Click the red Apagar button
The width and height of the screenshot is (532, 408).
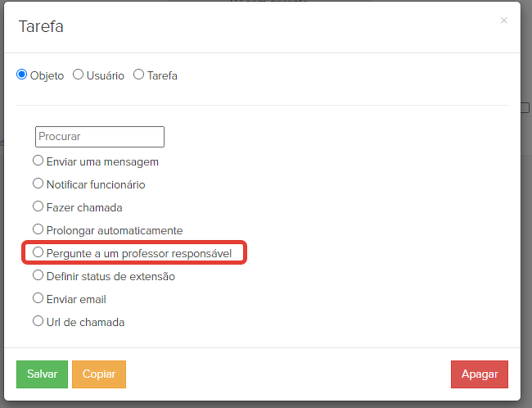[480, 374]
